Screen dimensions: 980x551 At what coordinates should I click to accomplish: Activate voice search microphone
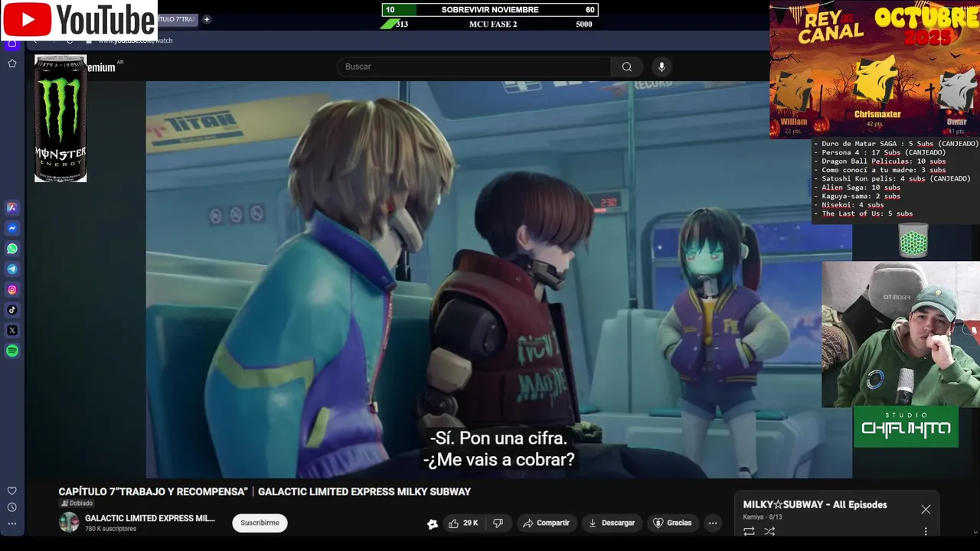(x=661, y=67)
